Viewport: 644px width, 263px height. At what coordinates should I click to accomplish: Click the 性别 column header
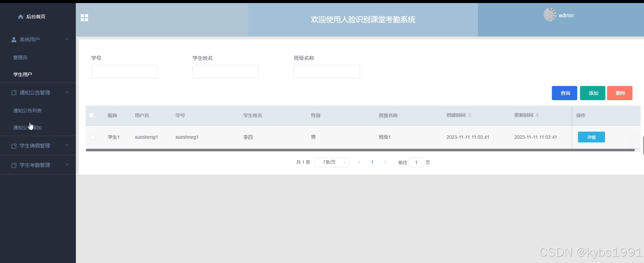click(315, 115)
